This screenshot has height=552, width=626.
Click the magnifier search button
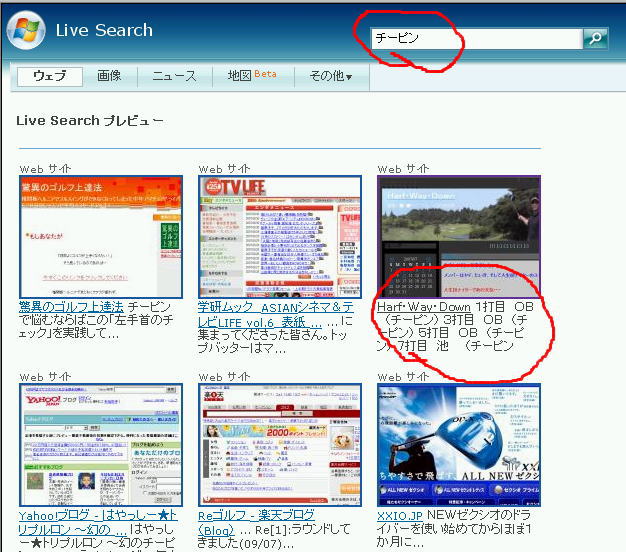[595, 39]
